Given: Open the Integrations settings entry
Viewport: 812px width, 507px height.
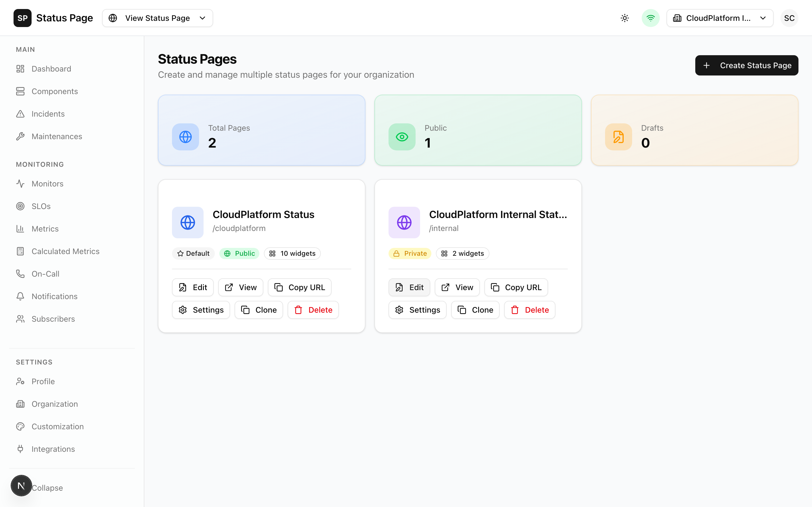Looking at the screenshot, I should pos(53,449).
